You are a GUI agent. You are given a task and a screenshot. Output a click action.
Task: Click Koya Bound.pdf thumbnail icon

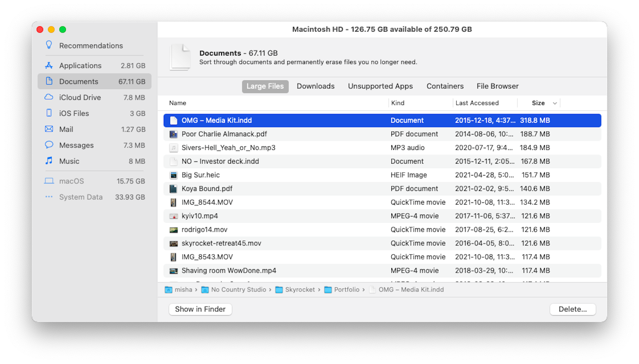(x=173, y=189)
